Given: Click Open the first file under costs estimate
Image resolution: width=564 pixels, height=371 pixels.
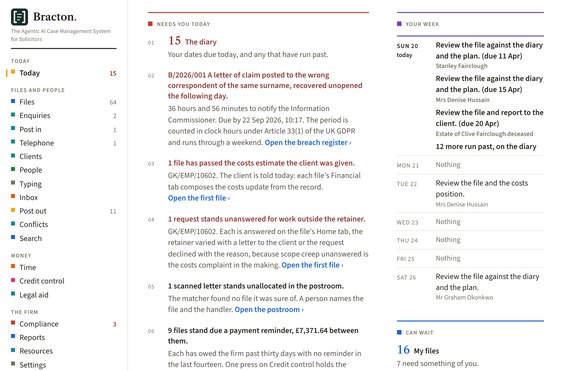Looking at the screenshot, I should pos(199,198).
